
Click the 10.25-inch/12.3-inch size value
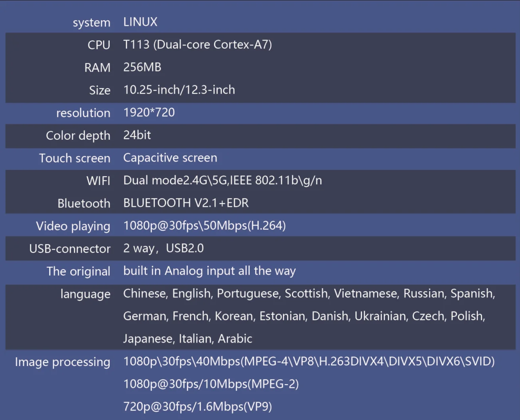click(x=179, y=90)
